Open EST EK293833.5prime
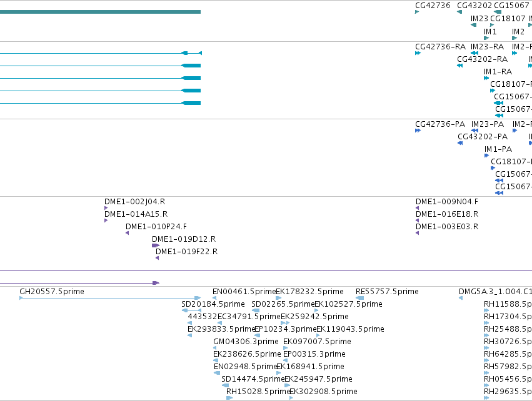532x401 pixels. pos(221,329)
